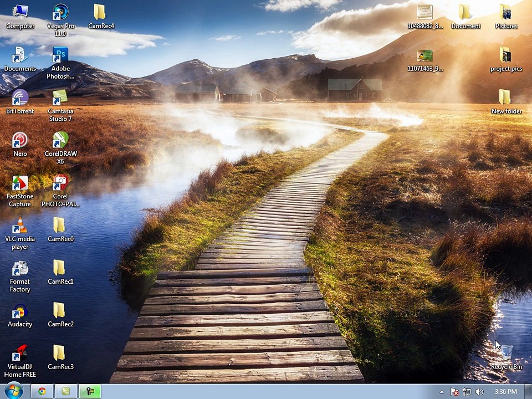Select the CamRec0 folder
532x399 pixels.
coord(60,230)
